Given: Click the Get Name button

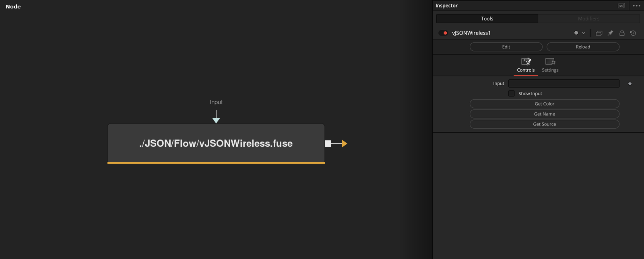Looking at the screenshot, I should pyautogui.click(x=545, y=114).
